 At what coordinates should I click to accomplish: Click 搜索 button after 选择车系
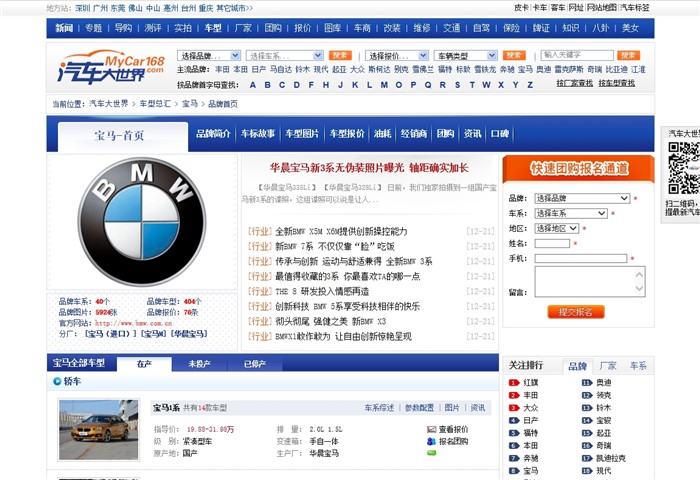click(x=340, y=55)
